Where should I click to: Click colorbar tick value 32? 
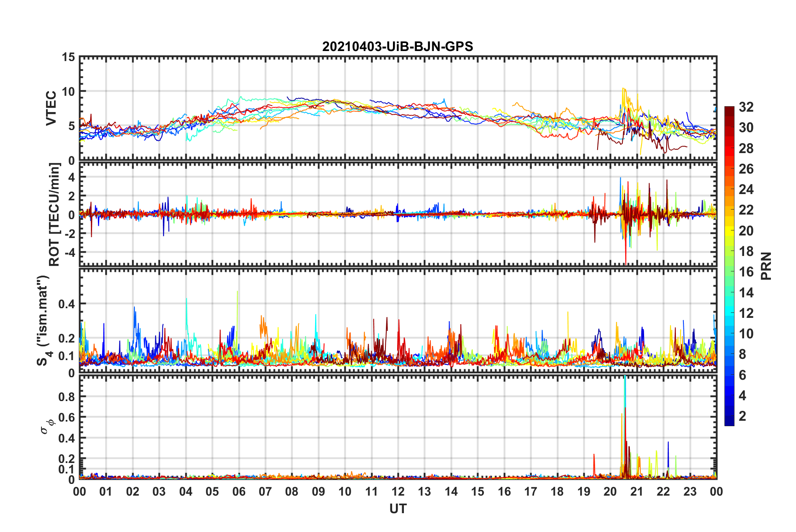click(x=746, y=107)
